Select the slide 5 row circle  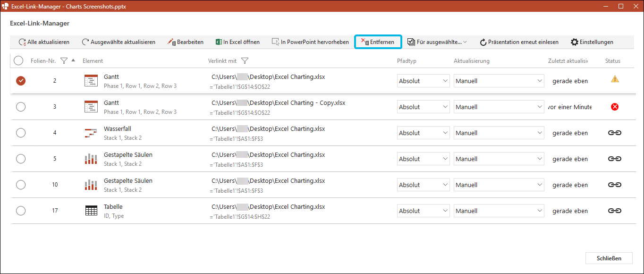pos(21,159)
